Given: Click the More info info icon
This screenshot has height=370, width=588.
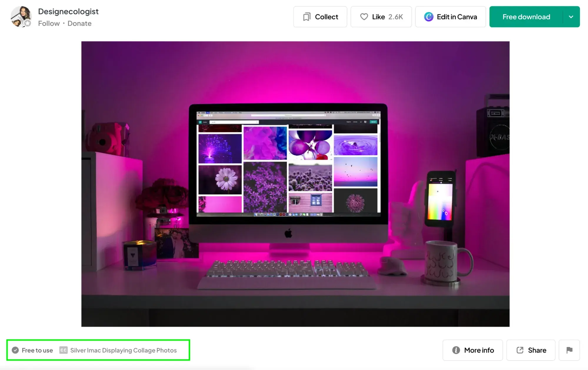Looking at the screenshot, I should click(456, 349).
